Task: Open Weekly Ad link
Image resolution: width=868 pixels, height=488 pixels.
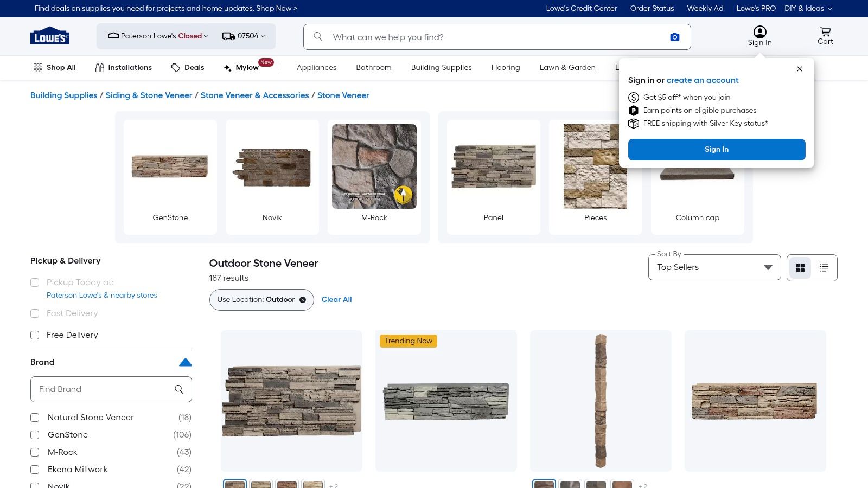Action: 705,8
